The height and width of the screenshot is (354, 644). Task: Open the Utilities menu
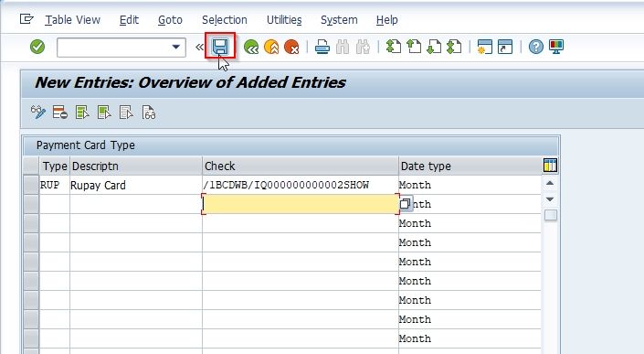pyautogui.click(x=284, y=20)
